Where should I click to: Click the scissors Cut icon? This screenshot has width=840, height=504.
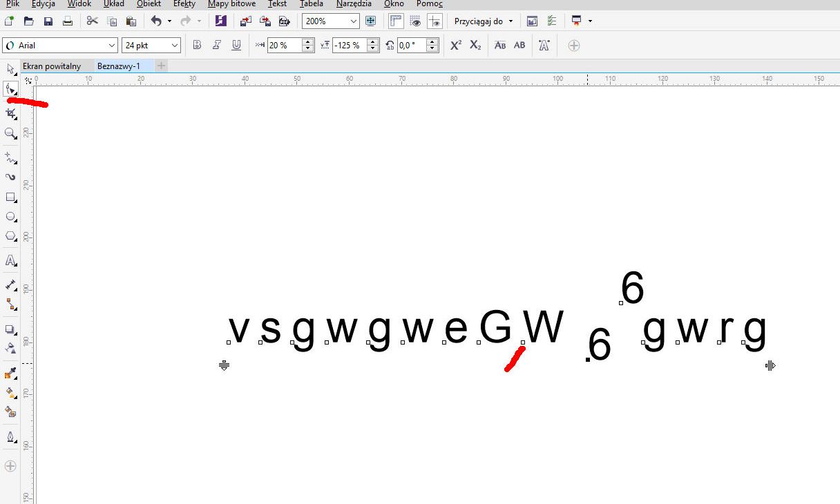point(92,21)
